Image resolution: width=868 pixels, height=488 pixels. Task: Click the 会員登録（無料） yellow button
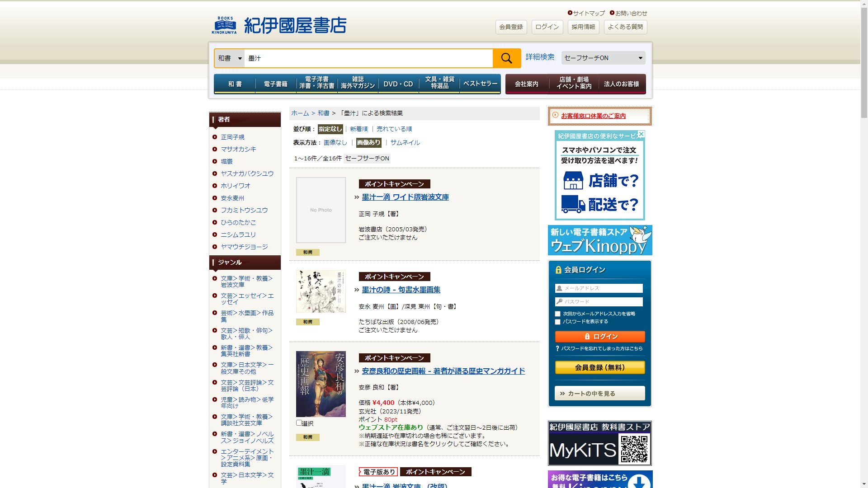click(599, 367)
